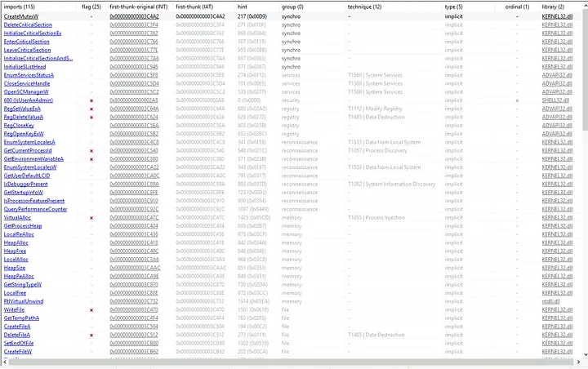Click the red flag mark in RegSetValueExA row
Image resolution: width=588 pixels, height=369 pixels.
click(91, 109)
